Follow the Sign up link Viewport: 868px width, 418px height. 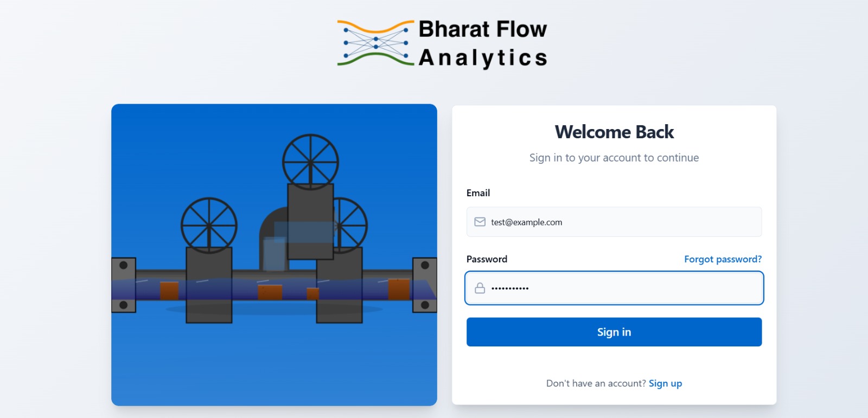pos(665,383)
